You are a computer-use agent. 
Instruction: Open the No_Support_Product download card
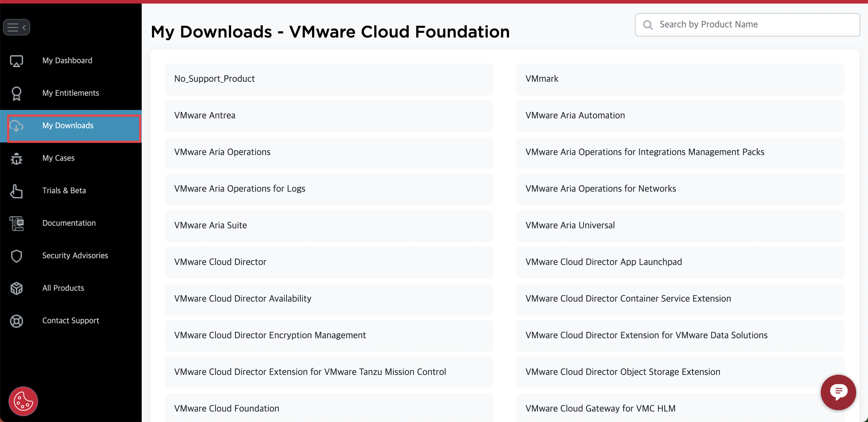(x=329, y=79)
